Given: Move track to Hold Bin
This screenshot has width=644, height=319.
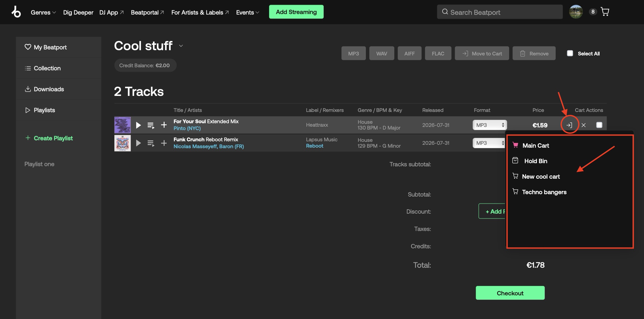Looking at the screenshot, I should click(x=536, y=161).
